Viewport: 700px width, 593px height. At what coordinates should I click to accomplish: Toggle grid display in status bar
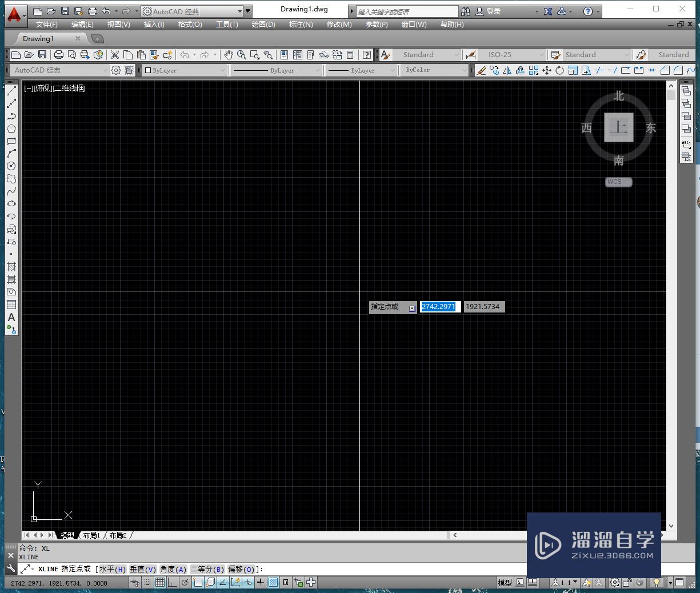click(161, 582)
